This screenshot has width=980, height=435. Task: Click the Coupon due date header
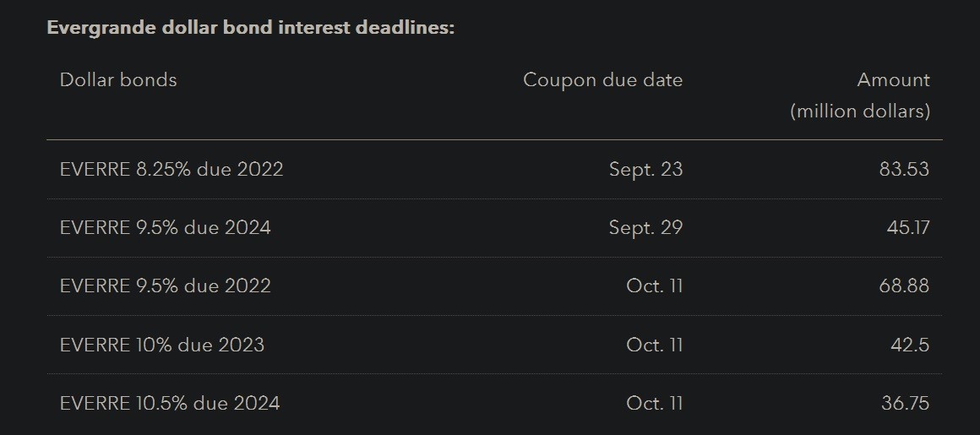[602, 80]
